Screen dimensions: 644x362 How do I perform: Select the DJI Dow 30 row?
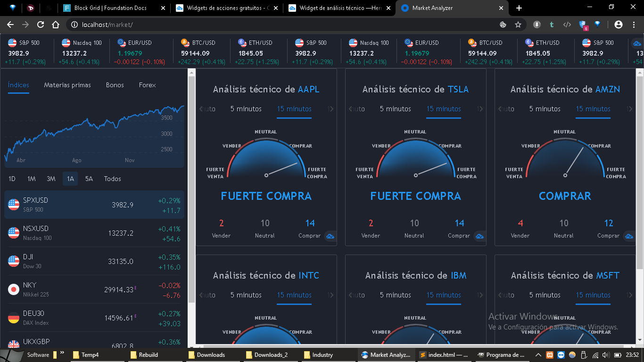pos(94,261)
